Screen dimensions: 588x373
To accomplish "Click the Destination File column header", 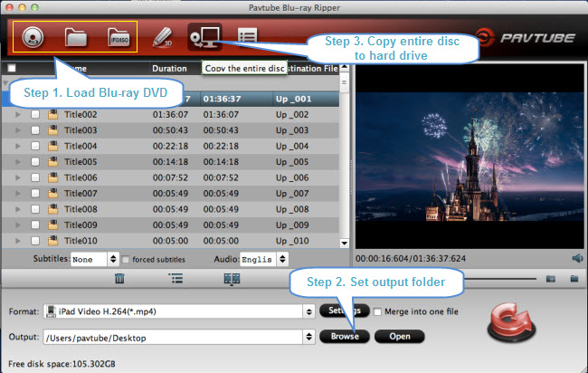I will 313,68.
